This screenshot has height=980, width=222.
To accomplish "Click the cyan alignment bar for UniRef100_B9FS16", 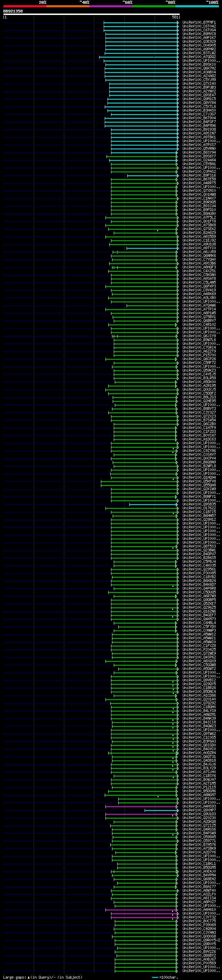I will tap(152, 175).
